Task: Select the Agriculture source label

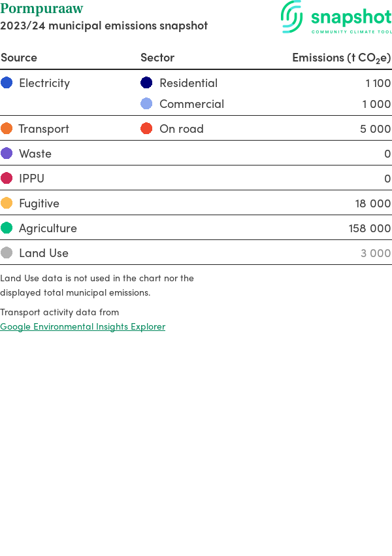Action: (48, 228)
